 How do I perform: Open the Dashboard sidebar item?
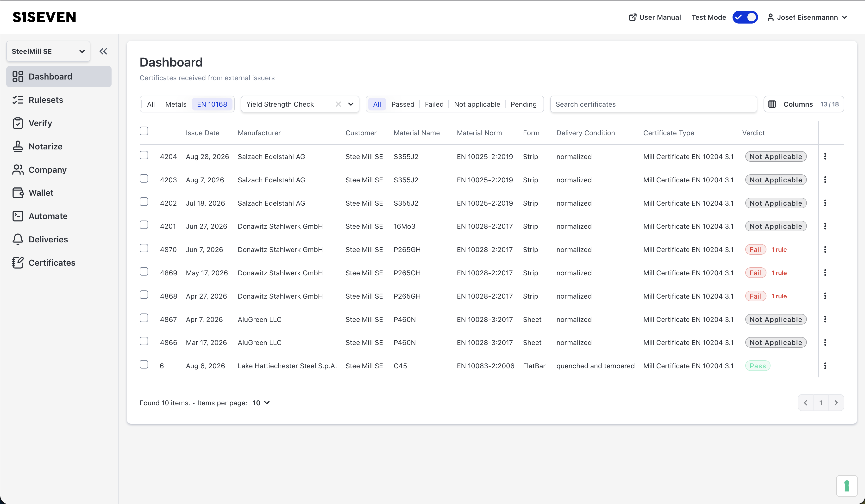click(59, 76)
